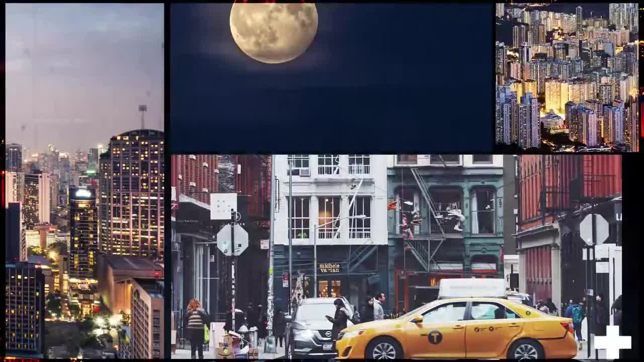Click the white plus icon
Image resolution: width=644 pixels, height=362 pixels.
612,342
